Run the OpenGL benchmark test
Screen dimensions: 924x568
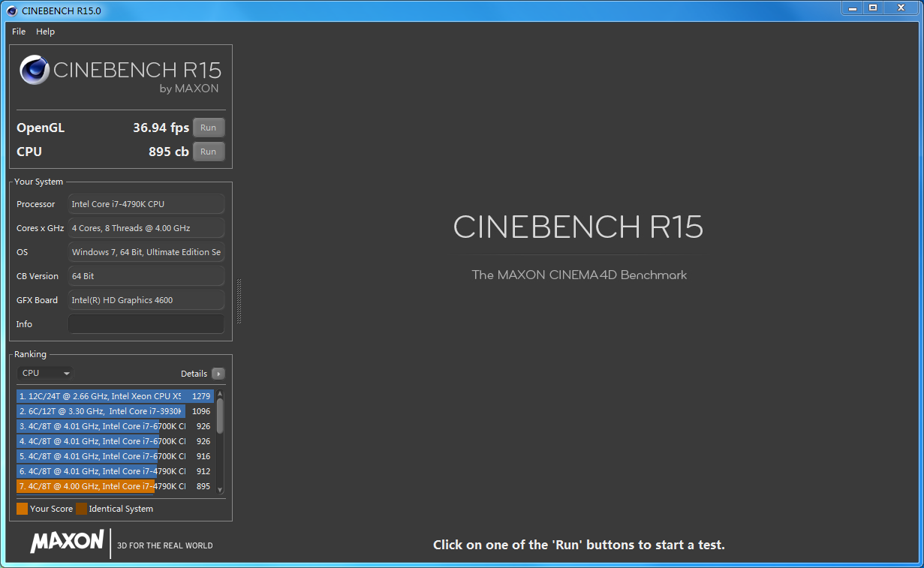coord(209,128)
